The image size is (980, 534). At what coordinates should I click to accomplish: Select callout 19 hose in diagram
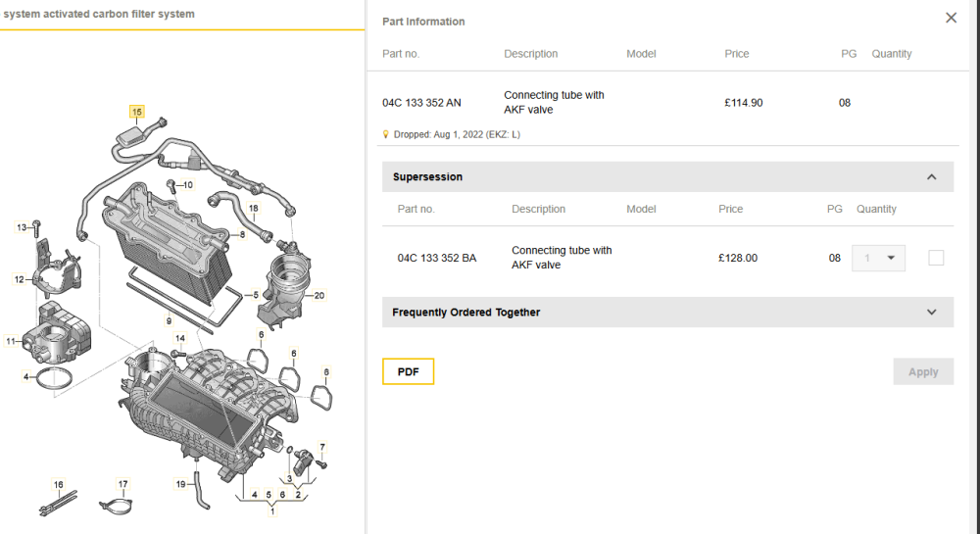coord(180,484)
